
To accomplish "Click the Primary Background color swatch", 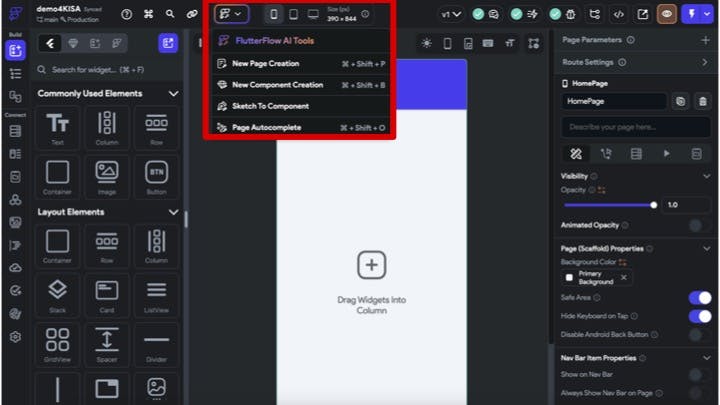I will (569, 277).
